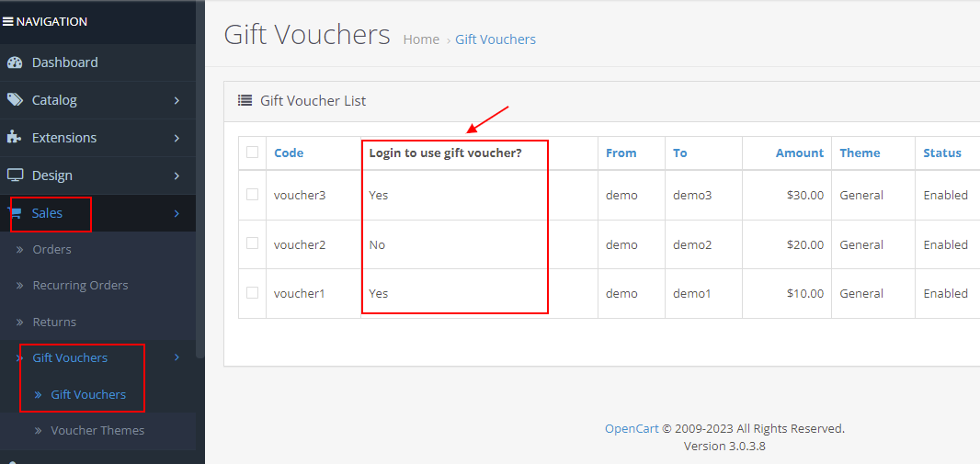
Task: Go to Home breadcrumb link
Action: click(x=421, y=40)
